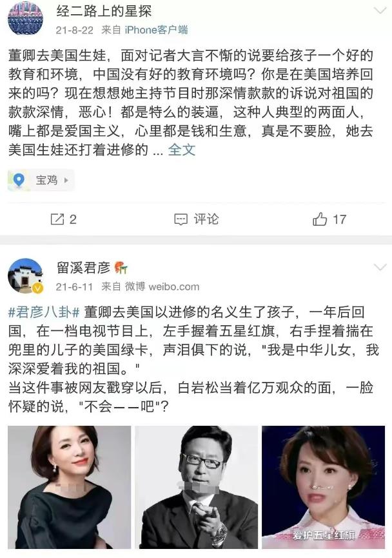Open the middle black-and-white man photo

(x=197, y=487)
